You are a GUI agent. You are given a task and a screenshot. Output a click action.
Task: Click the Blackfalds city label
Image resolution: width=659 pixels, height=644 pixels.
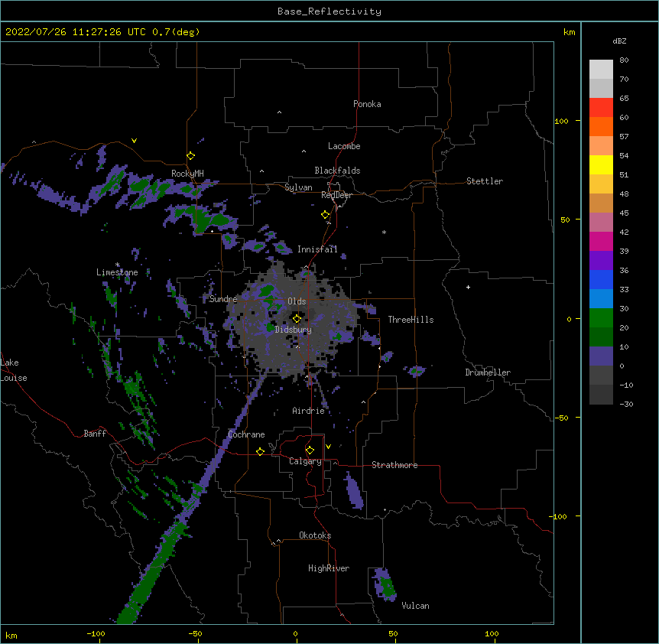(x=337, y=171)
